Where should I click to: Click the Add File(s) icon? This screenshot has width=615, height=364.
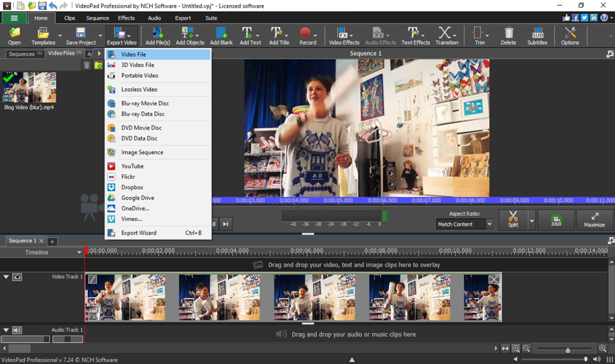158,36
